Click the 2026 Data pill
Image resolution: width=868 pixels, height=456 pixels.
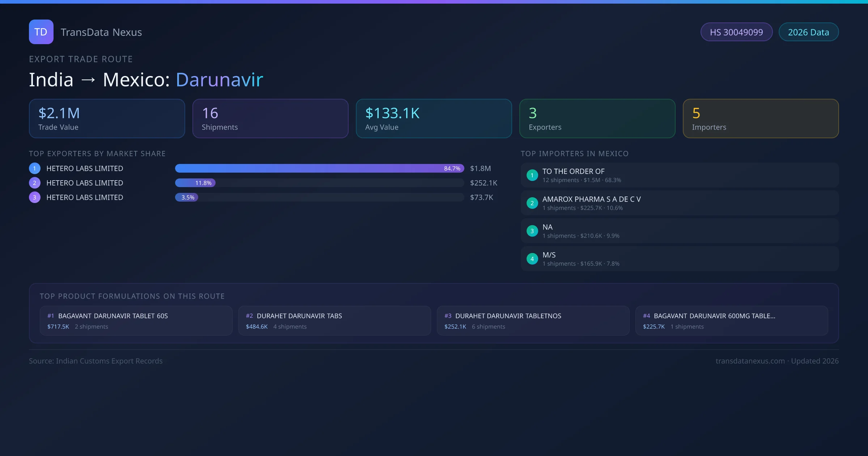tap(808, 32)
